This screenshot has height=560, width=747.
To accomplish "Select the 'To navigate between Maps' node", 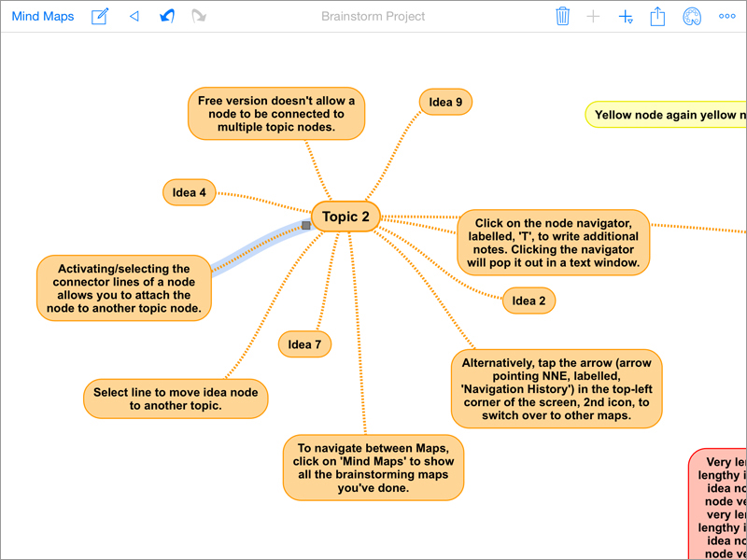I will (373, 468).
